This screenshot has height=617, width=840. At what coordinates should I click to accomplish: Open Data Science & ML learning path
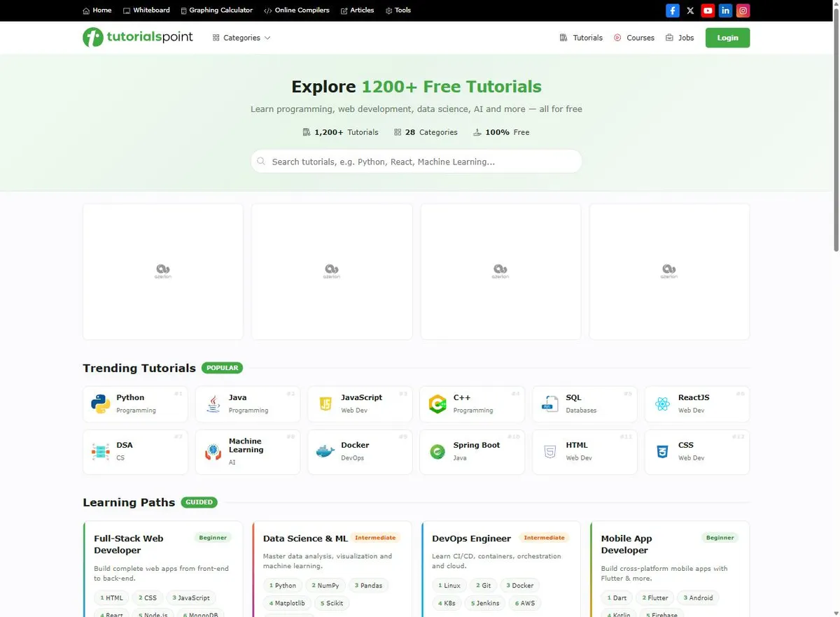(x=332, y=569)
